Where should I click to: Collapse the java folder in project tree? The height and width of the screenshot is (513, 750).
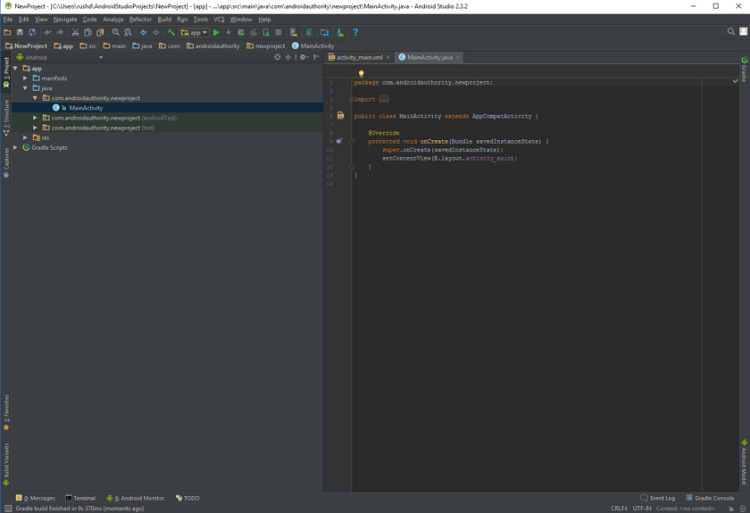[25, 88]
